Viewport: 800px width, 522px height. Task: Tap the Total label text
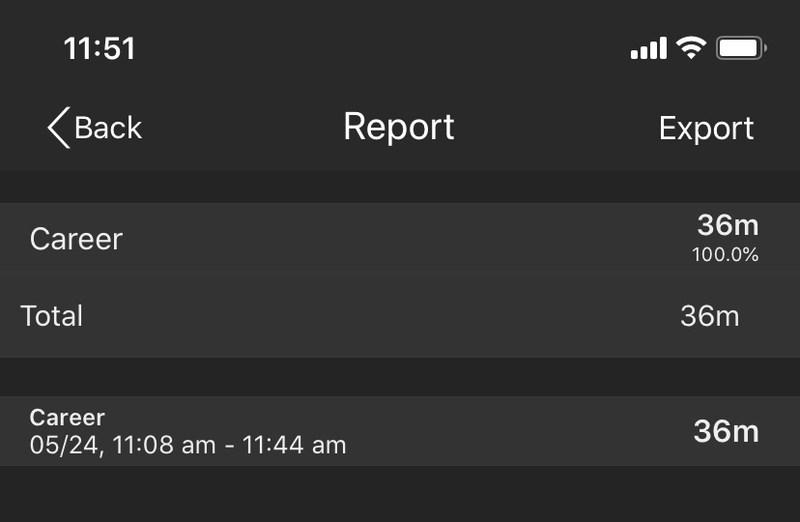[x=52, y=316]
